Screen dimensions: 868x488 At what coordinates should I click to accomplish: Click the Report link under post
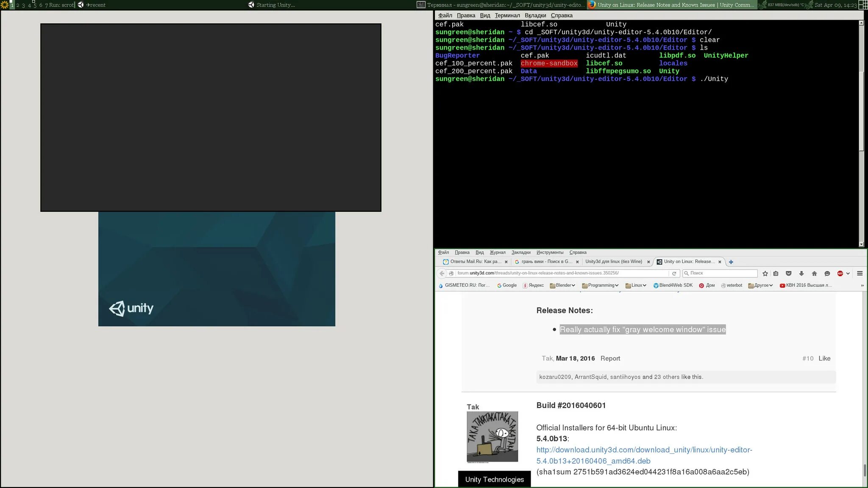[610, 358]
